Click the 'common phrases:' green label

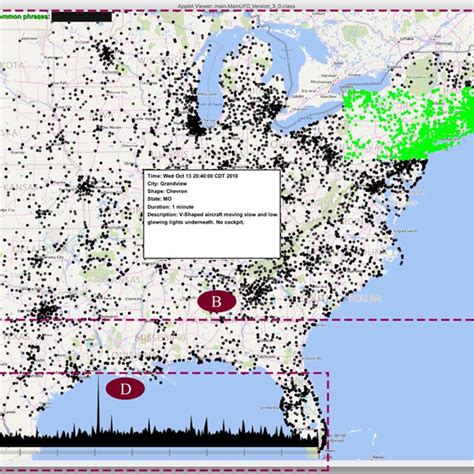click(x=25, y=16)
